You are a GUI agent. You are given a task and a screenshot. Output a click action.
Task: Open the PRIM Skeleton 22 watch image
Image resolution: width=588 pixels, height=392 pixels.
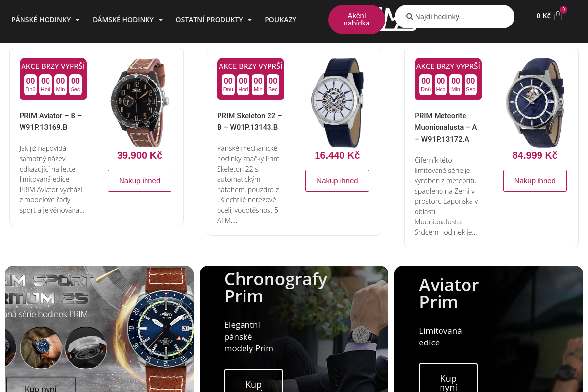click(x=337, y=103)
